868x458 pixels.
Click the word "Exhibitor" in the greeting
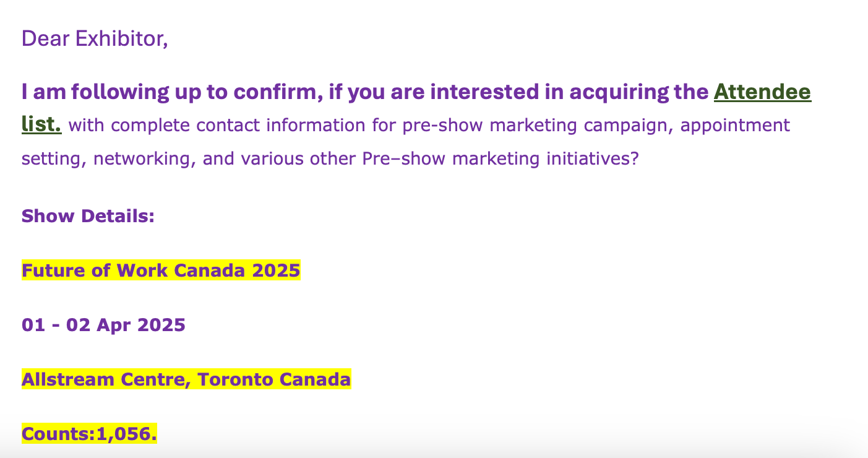119,38
